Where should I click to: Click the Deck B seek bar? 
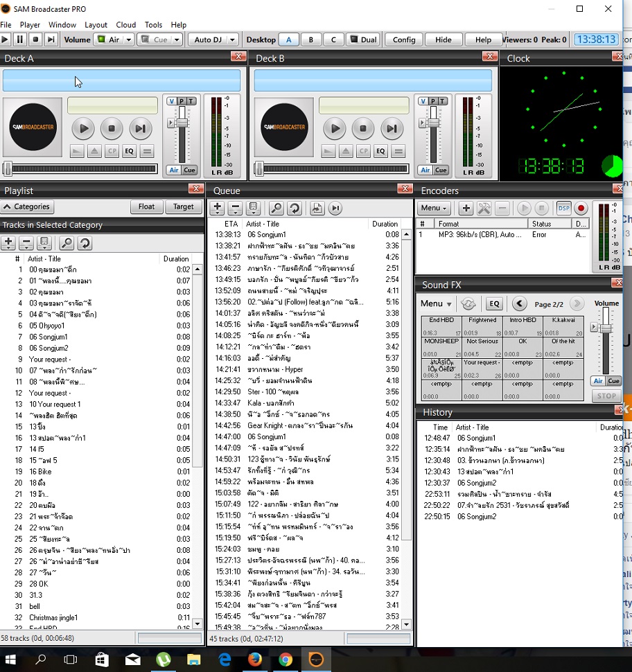(x=331, y=169)
